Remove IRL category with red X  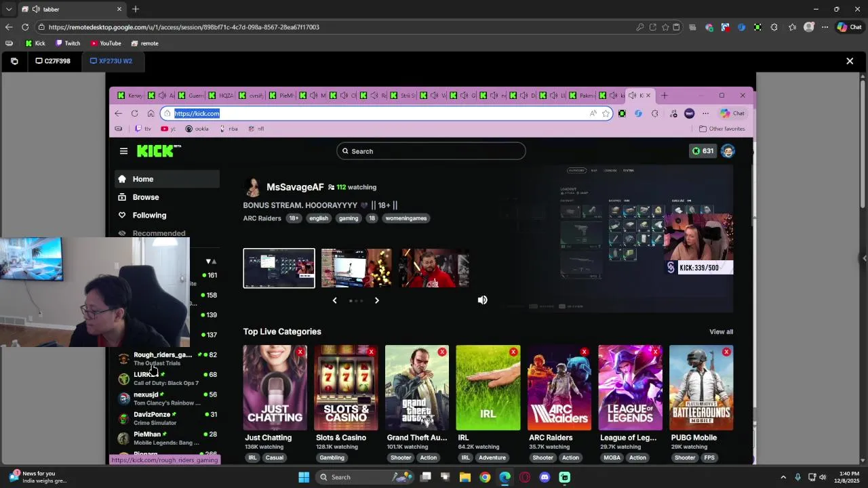point(513,352)
